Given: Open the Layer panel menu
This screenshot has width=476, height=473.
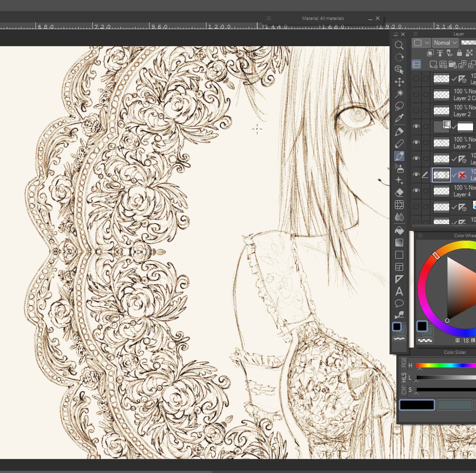Looking at the screenshot, I should [x=415, y=33].
